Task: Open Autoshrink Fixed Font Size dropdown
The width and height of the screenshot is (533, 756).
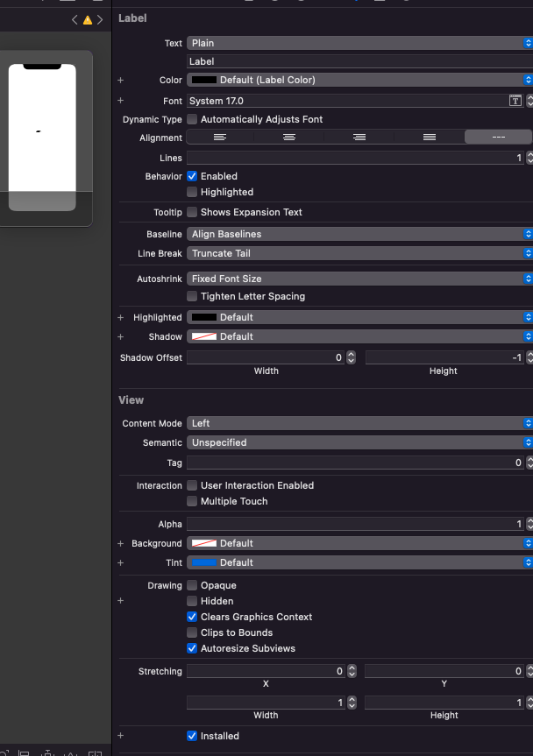Action: 359,279
